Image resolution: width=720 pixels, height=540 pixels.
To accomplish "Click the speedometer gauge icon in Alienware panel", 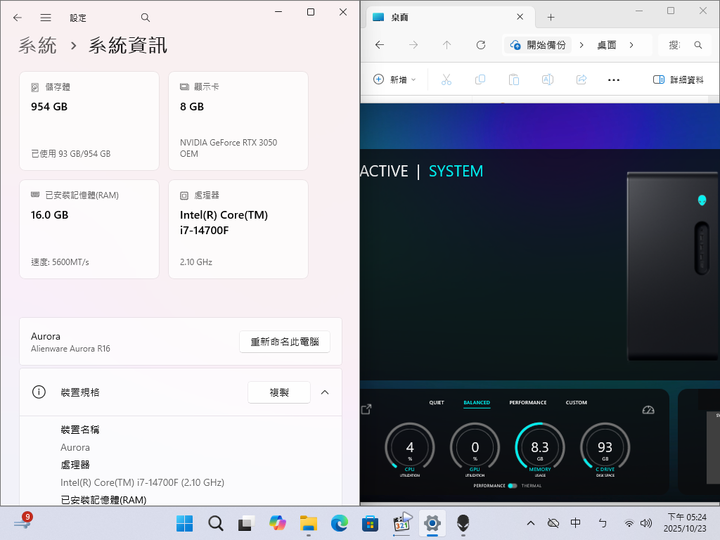I will click(x=647, y=409).
